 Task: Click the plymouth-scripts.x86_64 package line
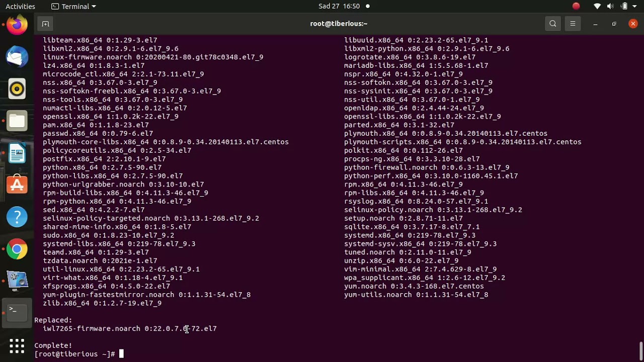pyautogui.click(x=463, y=142)
